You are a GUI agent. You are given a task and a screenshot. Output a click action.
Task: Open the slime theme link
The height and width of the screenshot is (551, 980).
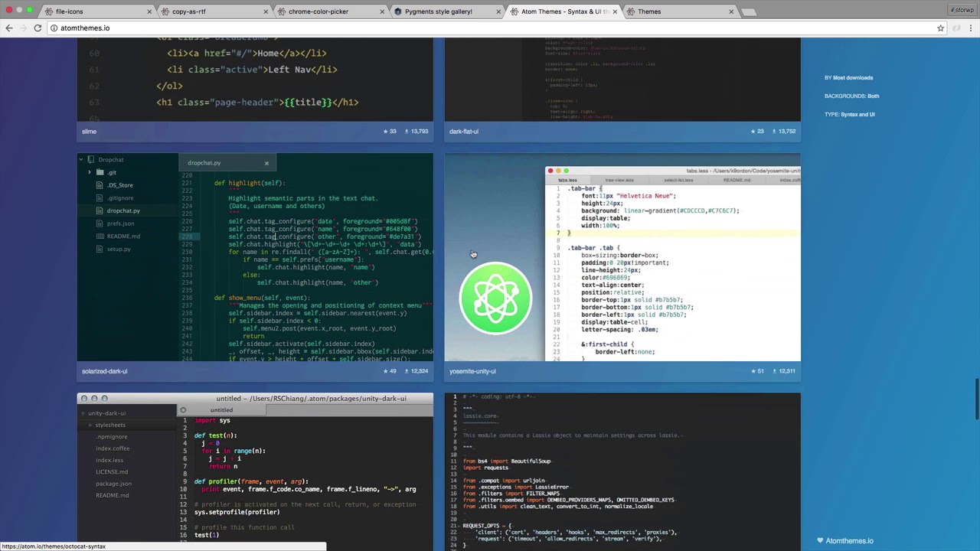click(89, 132)
